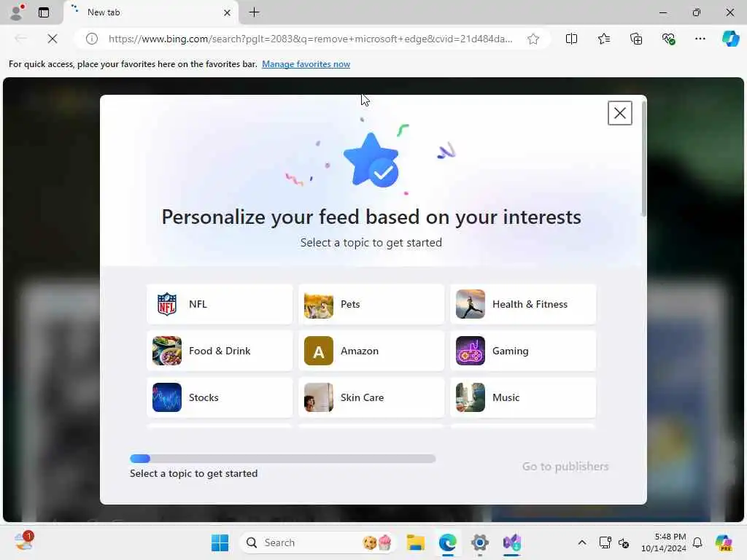Open Collections icon
Viewport: 747px width, 560px height.
click(x=636, y=39)
